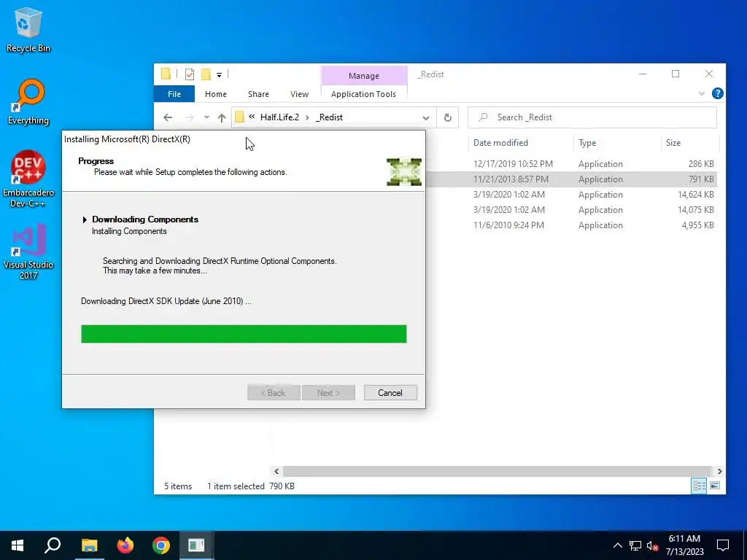Screen dimensions: 747x560
Task: Switch to the Home ribbon tab
Action: pyautogui.click(x=216, y=94)
